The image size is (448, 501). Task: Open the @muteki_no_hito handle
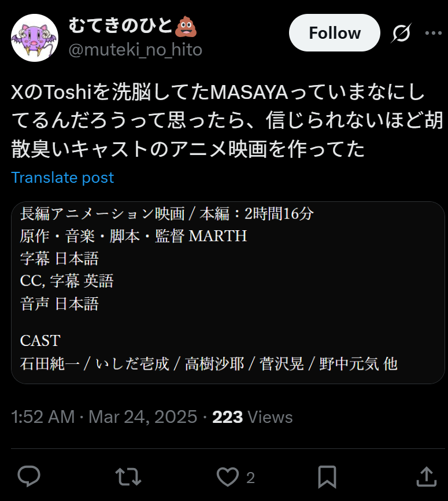coord(135,50)
